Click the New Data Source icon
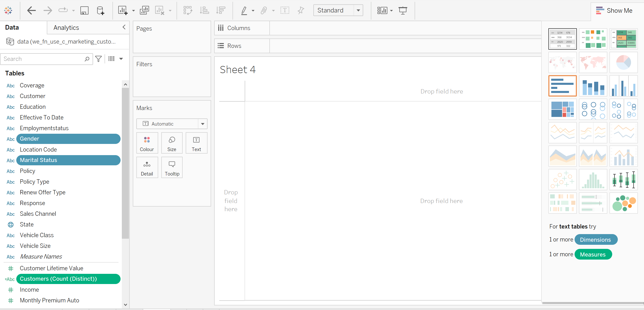 coord(100,10)
